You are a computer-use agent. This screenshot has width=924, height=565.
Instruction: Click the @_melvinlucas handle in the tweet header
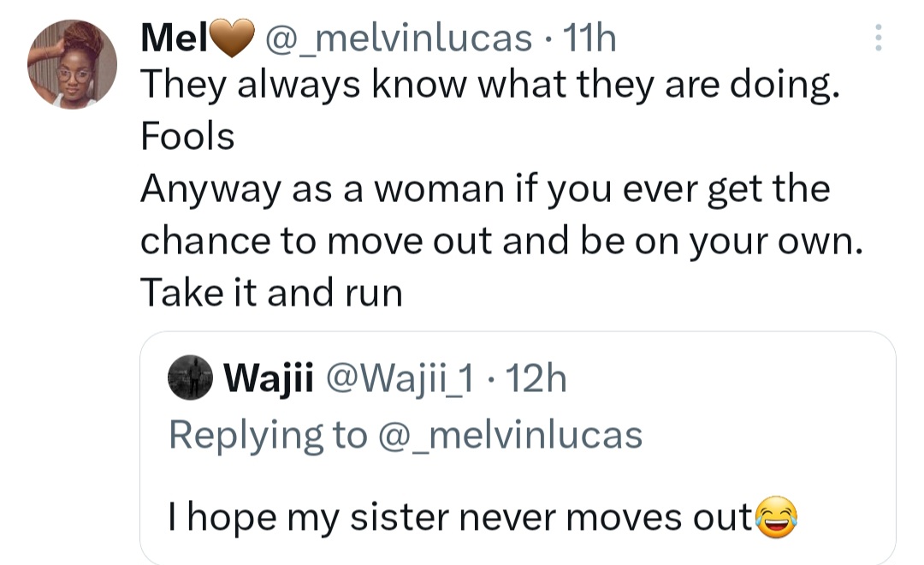tap(398, 39)
